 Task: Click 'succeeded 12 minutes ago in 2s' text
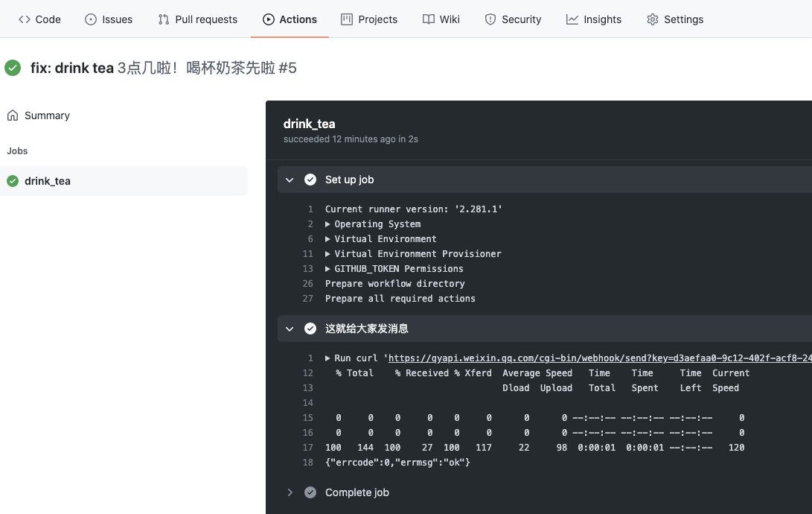pyautogui.click(x=351, y=139)
